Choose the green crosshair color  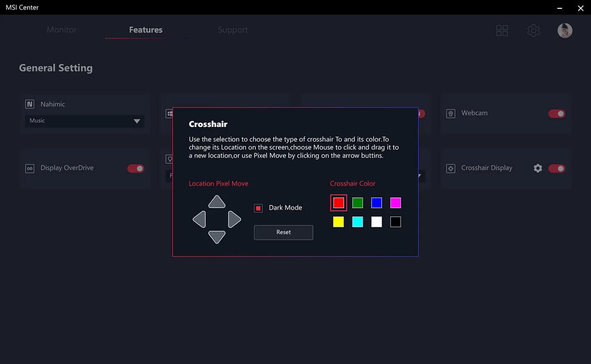tap(357, 203)
